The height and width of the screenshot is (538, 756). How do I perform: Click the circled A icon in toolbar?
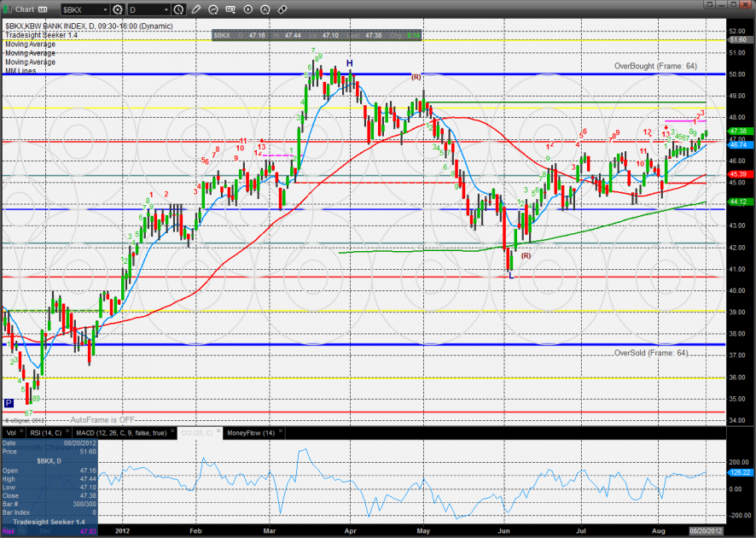coord(265,10)
